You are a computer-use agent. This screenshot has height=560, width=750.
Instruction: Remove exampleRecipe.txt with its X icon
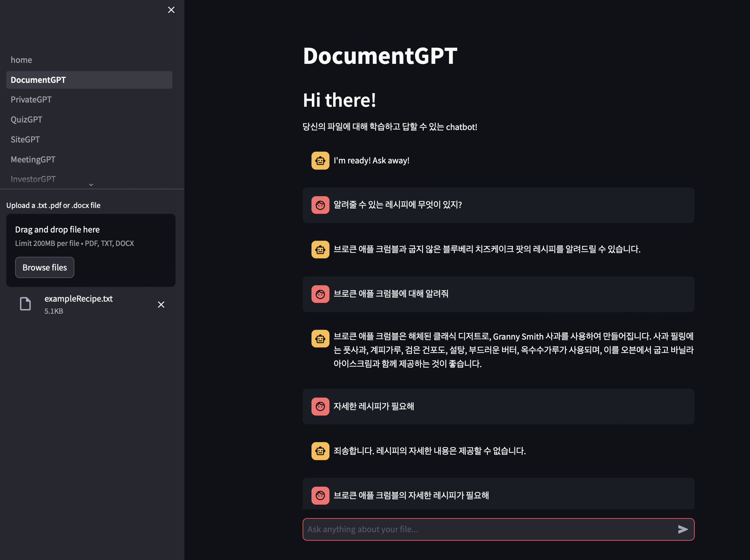point(161,305)
